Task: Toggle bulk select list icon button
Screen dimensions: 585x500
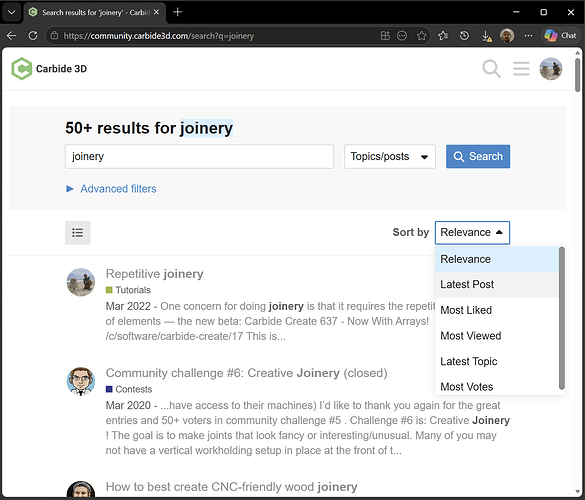Action: (x=78, y=233)
